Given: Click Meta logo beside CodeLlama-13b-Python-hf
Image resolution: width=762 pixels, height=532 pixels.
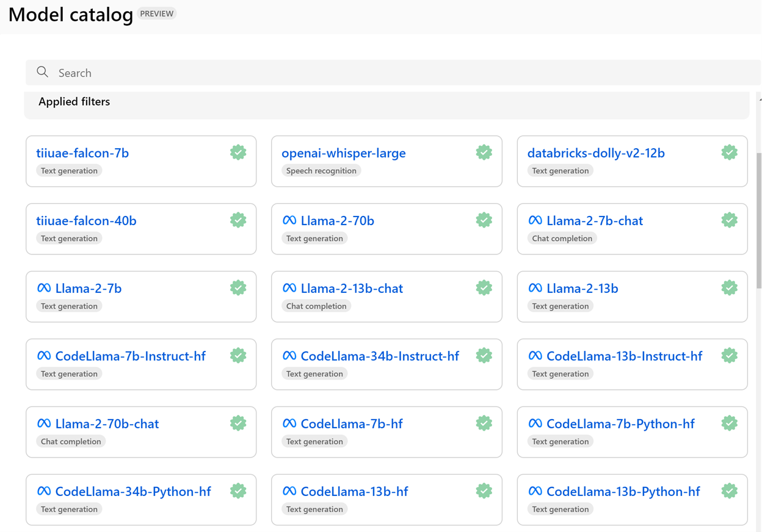Looking at the screenshot, I should coord(535,491).
